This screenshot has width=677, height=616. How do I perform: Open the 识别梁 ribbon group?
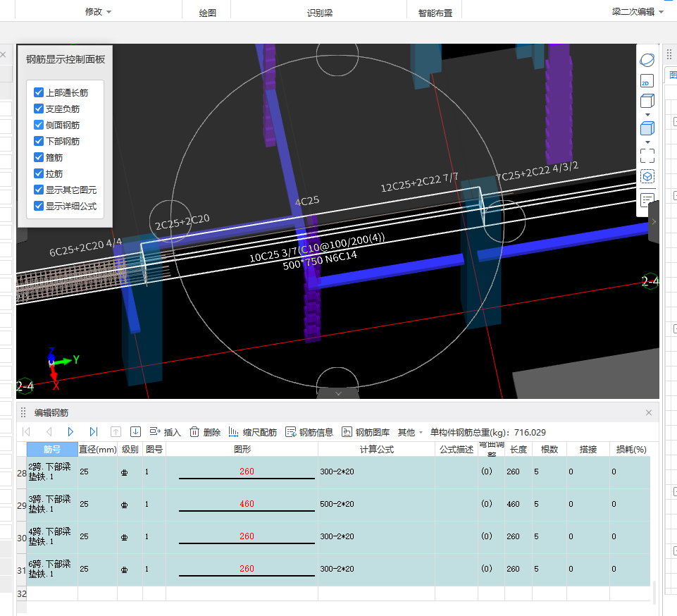(x=320, y=13)
